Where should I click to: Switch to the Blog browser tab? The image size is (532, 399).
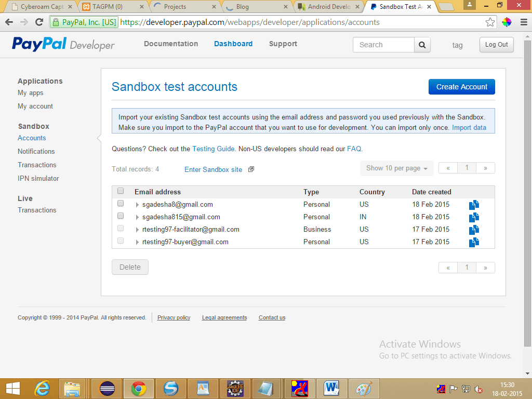pos(257,7)
